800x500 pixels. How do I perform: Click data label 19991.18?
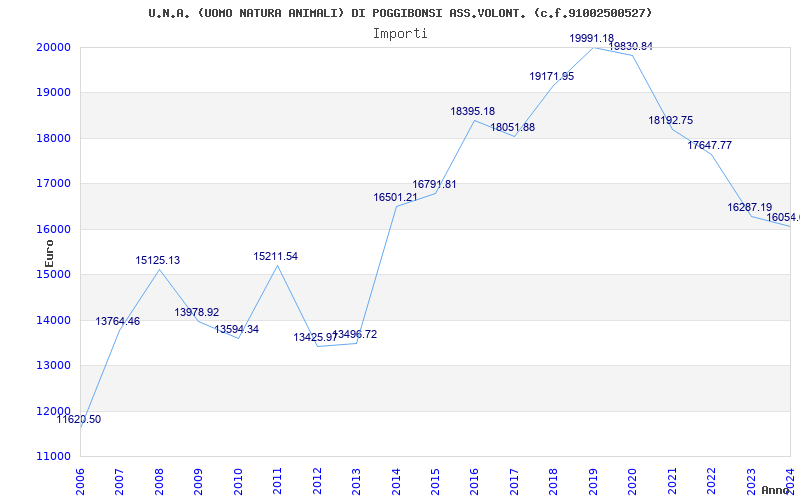(x=592, y=38)
